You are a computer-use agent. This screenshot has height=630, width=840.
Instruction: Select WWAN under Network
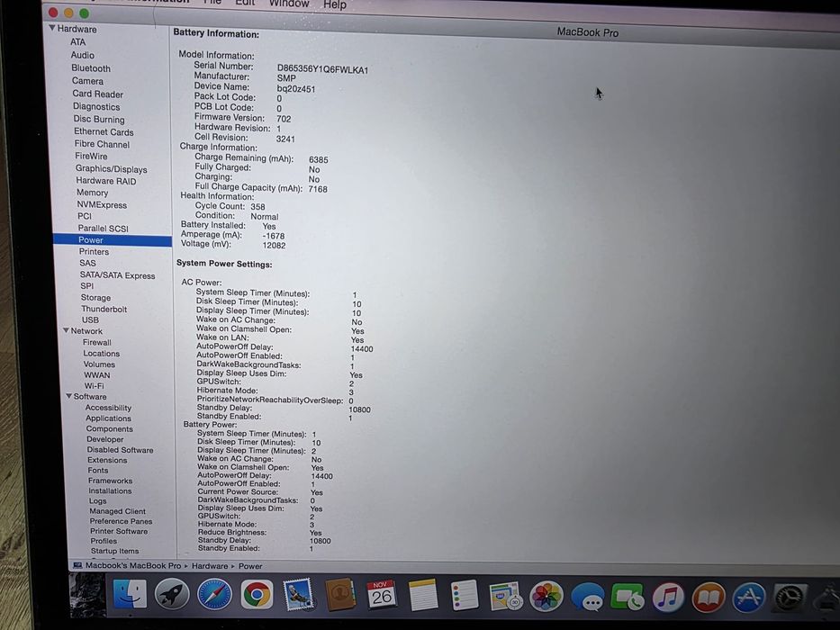coord(97,375)
